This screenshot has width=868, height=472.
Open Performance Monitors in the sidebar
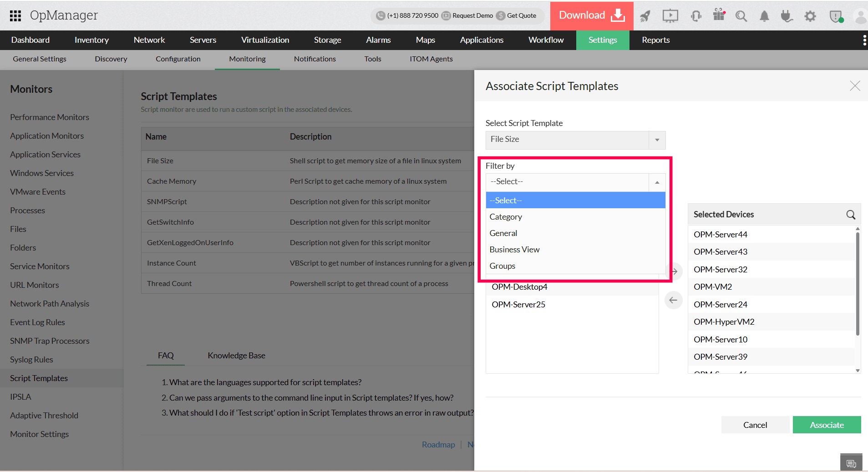pos(50,117)
